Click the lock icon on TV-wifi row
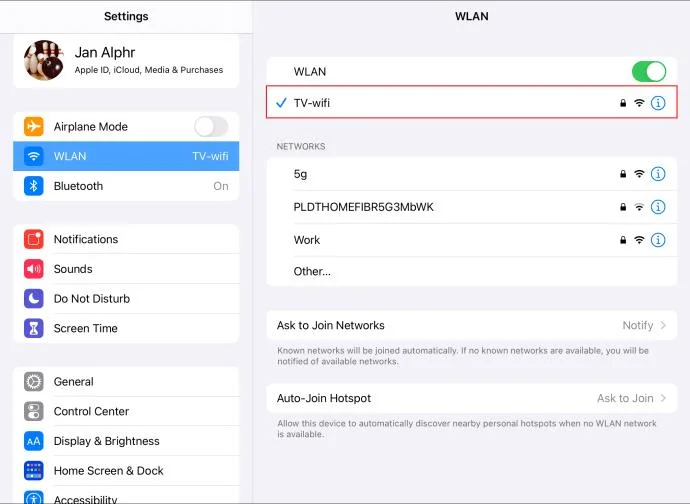Screen dimensions: 690x504 click(x=623, y=103)
